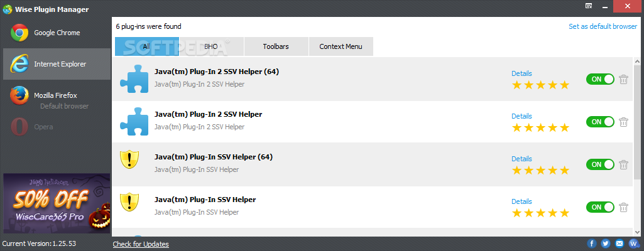Screen dimensions: 644x251
Task: Delete Java(tm) Plug-In 2 SSV Helper via trash icon
Action: click(623, 122)
